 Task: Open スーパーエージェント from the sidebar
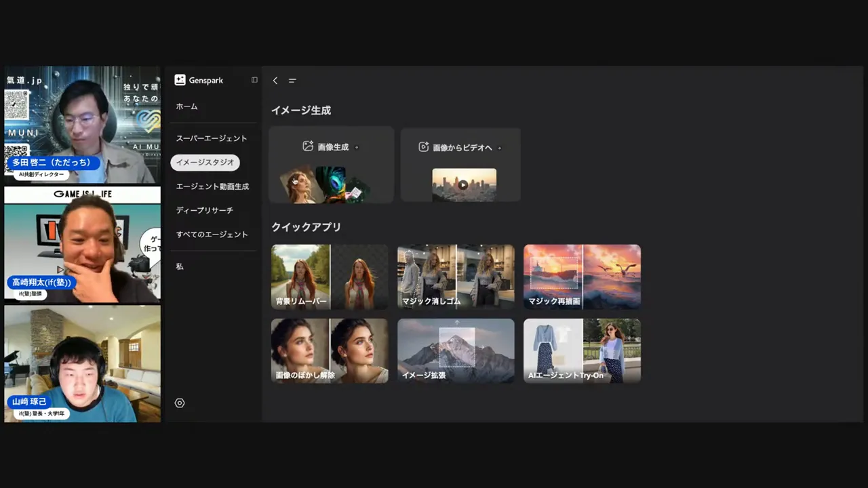click(x=211, y=138)
